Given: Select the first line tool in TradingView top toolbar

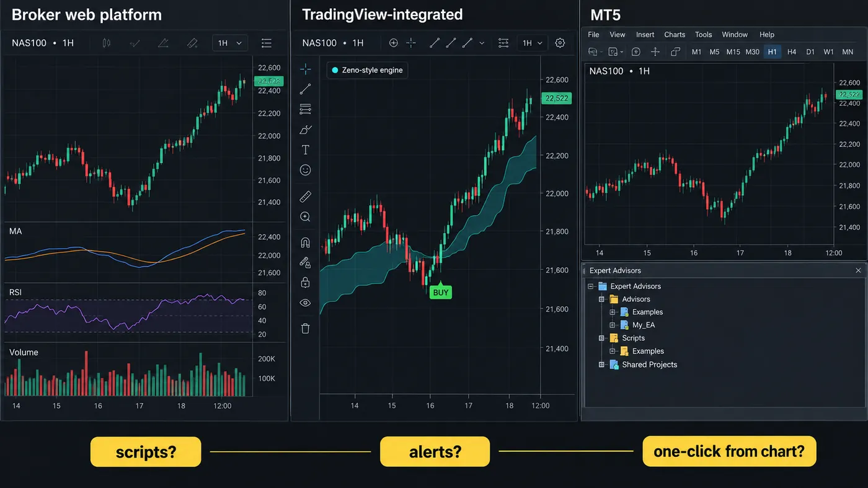Looking at the screenshot, I should 435,43.
